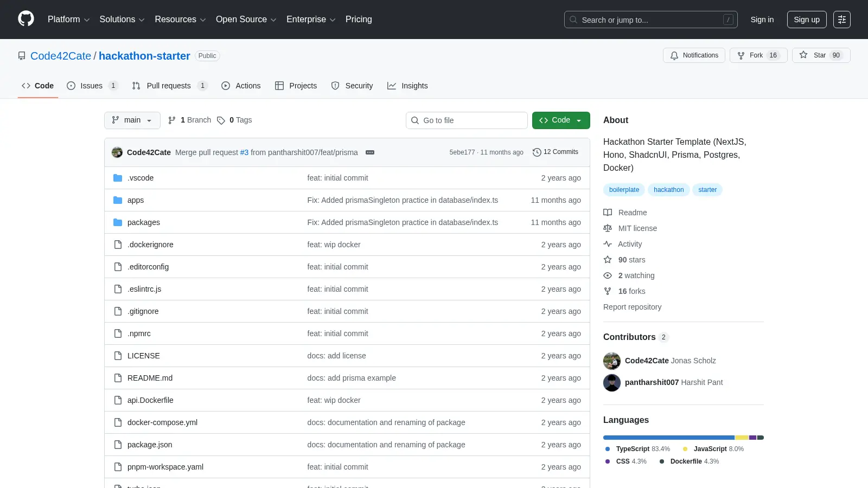The image size is (868, 488).
Task: Open the main branch selector dropdown
Action: (132, 120)
